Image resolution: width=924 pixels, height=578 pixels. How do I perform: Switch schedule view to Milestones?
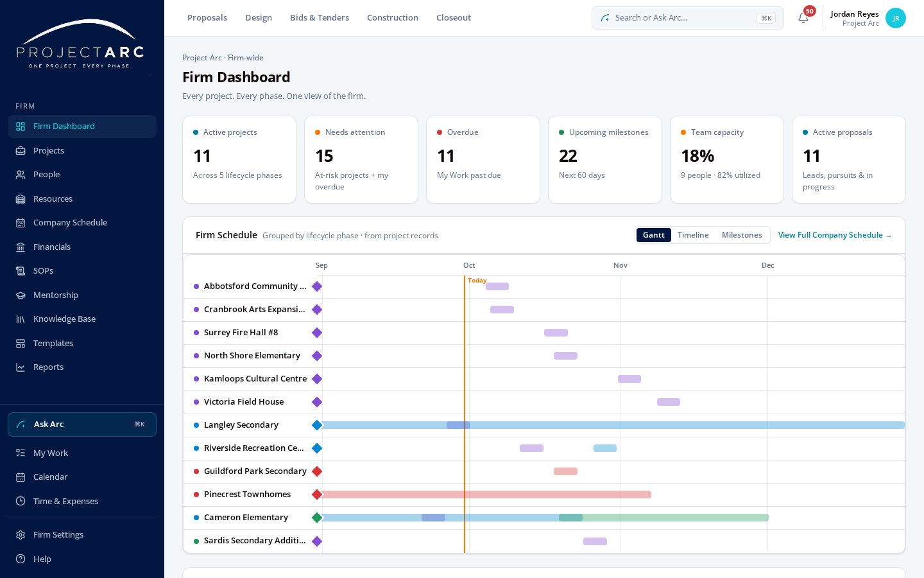(742, 235)
